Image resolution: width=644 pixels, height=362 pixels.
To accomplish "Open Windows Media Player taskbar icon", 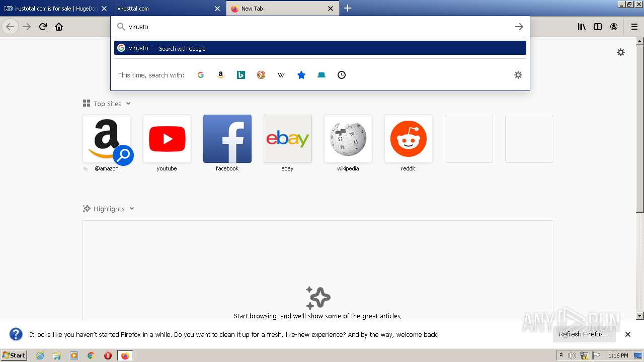I will (x=74, y=355).
